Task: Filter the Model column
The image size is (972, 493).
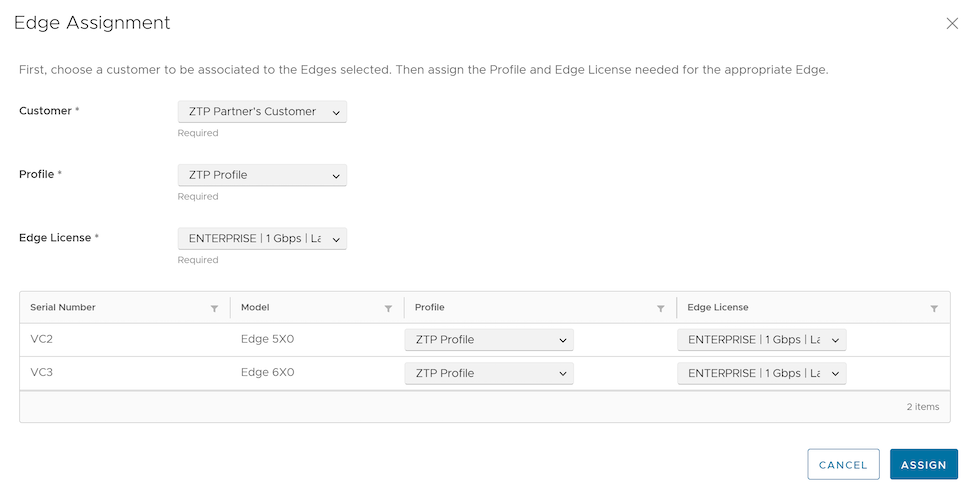Action: coord(388,309)
